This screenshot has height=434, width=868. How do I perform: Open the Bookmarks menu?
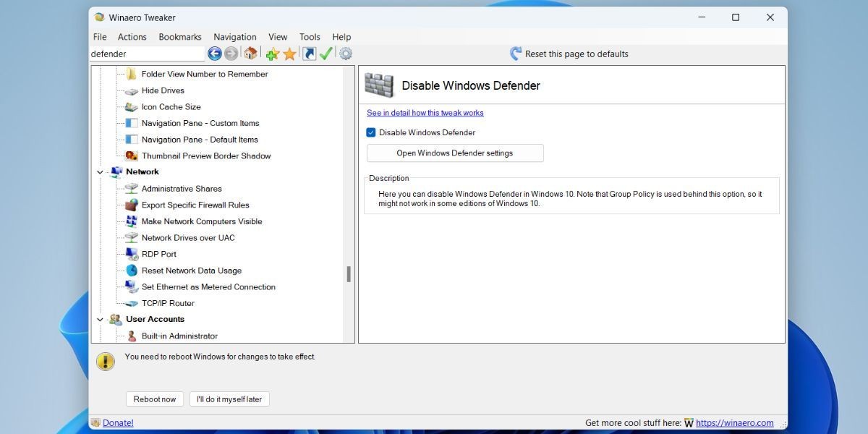click(x=180, y=37)
